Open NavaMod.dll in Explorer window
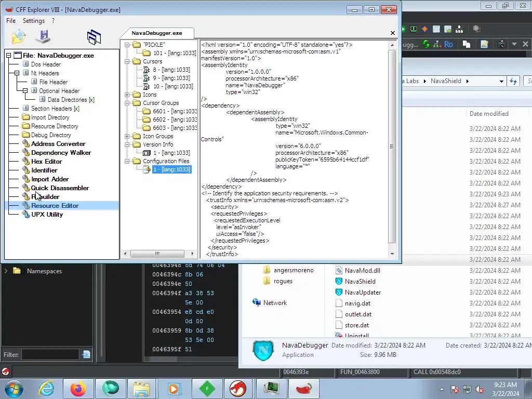 click(x=362, y=270)
